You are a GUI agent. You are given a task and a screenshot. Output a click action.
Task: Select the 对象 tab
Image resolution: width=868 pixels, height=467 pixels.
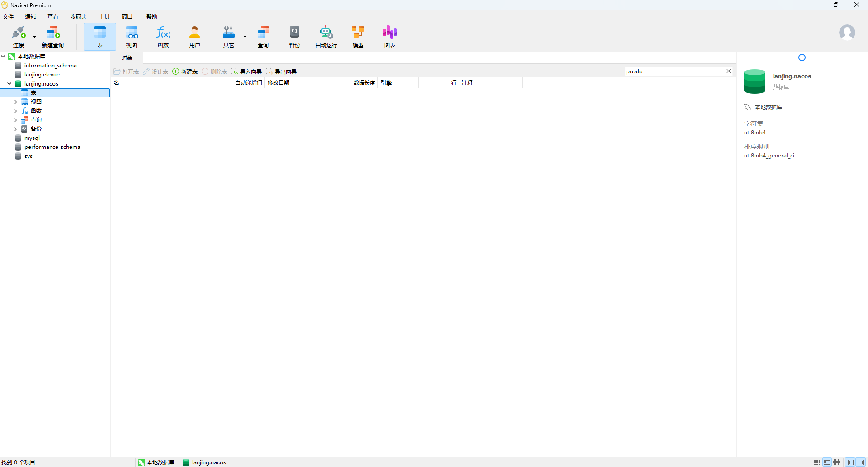[x=127, y=58]
